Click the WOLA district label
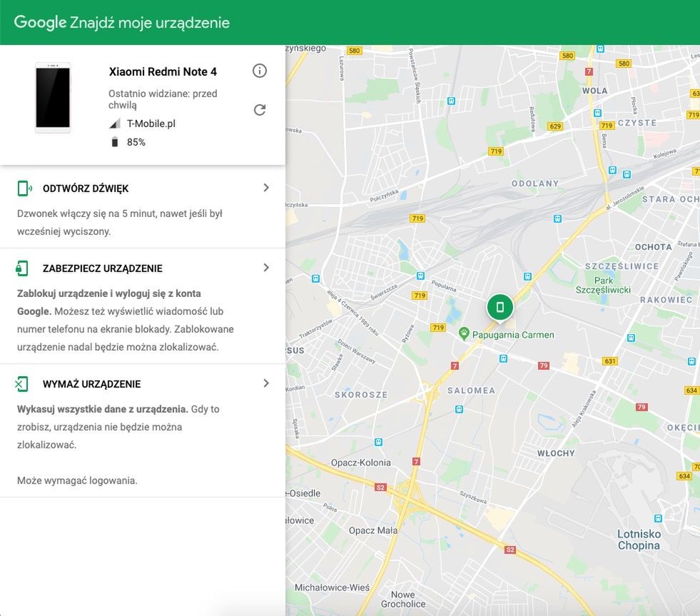The height and width of the screenshot is (616, 700). [594, 91]
